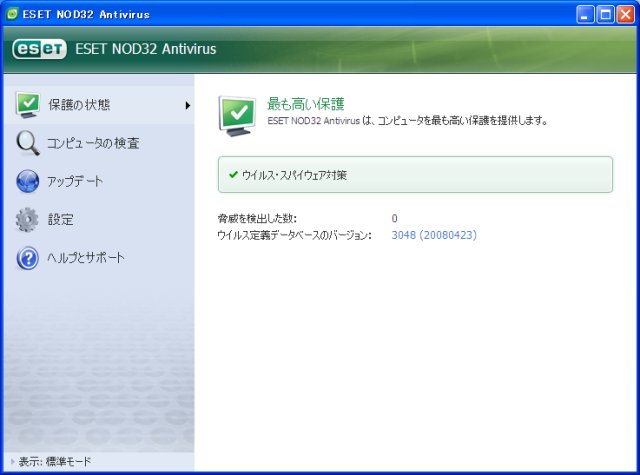This screenshot has height=475, width=640.
Task: Click the ESET NOD32 Antivirus header title
Action: point(146,49)
